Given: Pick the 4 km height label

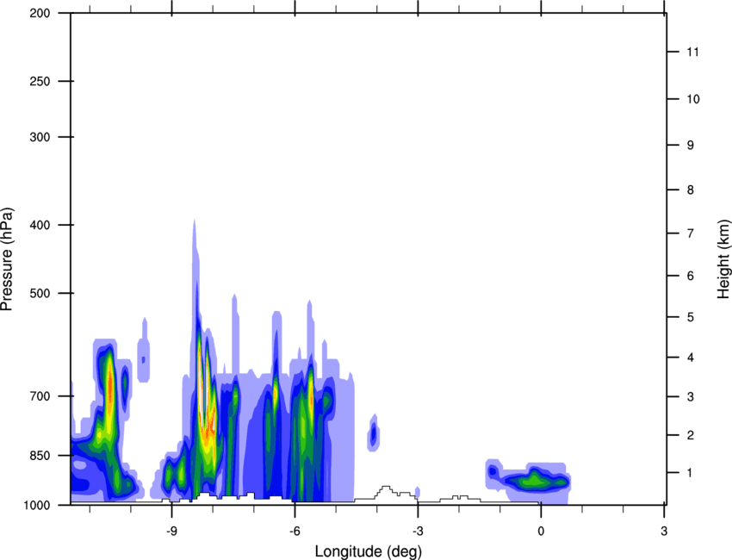Looking at the screenshot, I should tap(690, 358).
